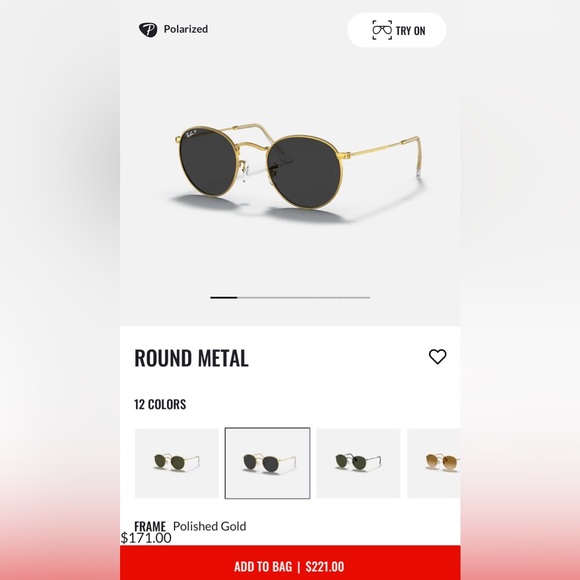The image size is (580, 580).
Task: Click the FRAME Polished Gold label
Action: pos(190,526)
